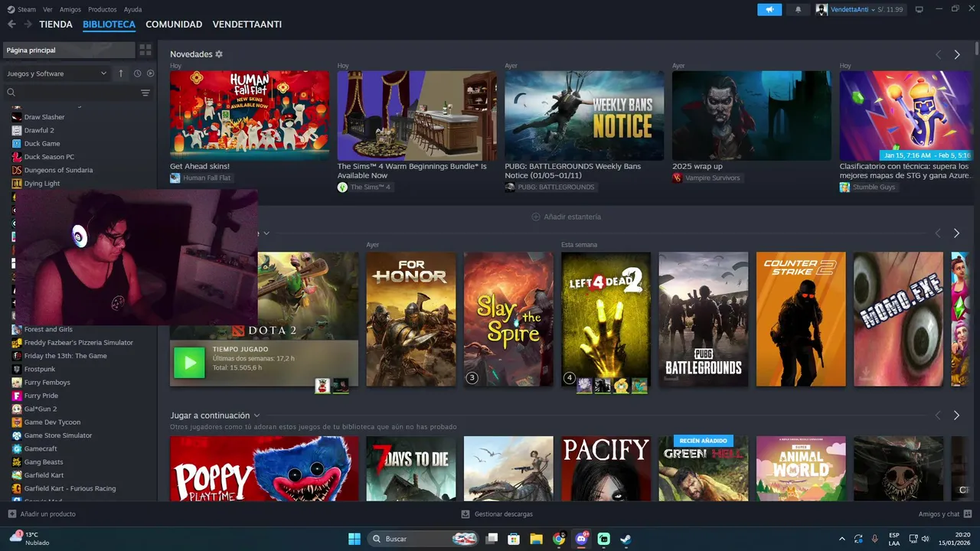Open Google Chrome from the taskbar
Viewport: 980px width, 551px height.
pos(559,539)
